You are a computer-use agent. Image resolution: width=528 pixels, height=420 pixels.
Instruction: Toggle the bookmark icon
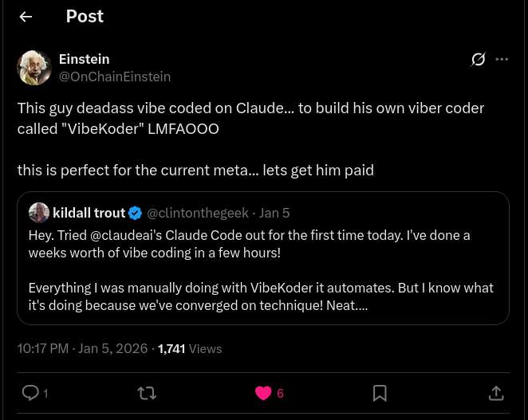click(380, 393)
